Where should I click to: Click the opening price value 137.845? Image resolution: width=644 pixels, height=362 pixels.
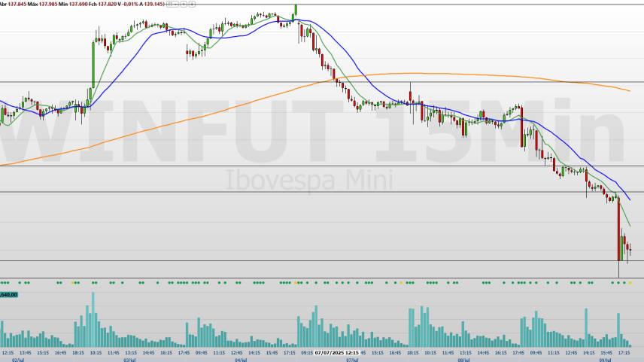(x=17, y=4)
